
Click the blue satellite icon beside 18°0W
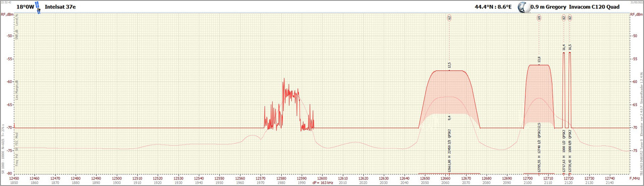[38, 7]
